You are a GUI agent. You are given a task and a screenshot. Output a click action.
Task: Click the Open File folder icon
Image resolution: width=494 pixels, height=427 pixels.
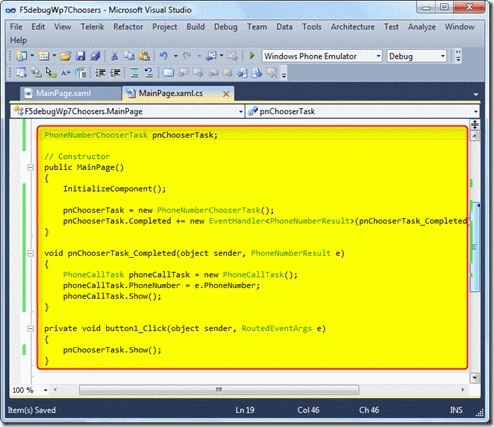coord(66,56)
